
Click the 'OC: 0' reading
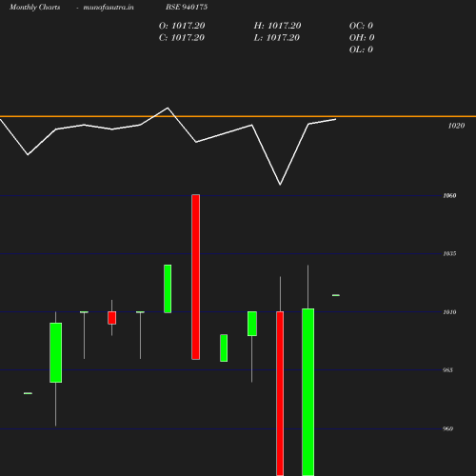point(361,26)
